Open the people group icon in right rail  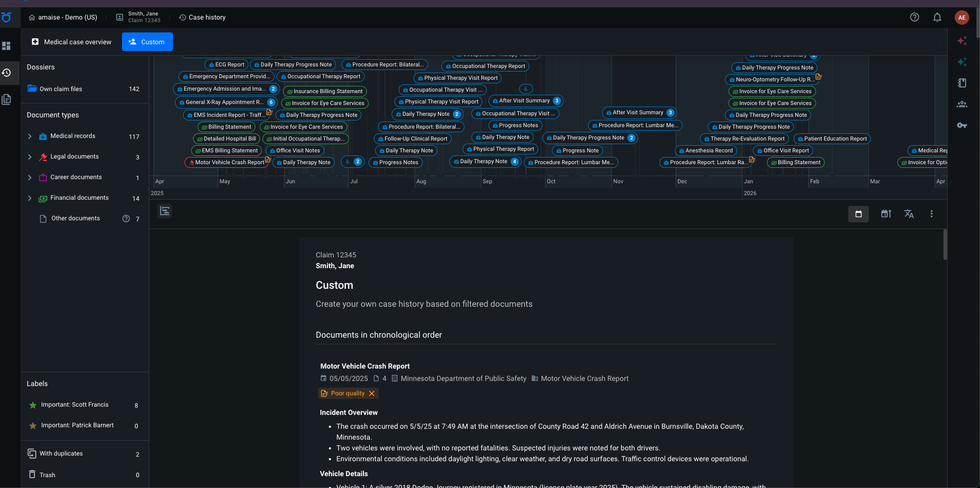coord(961,104)
